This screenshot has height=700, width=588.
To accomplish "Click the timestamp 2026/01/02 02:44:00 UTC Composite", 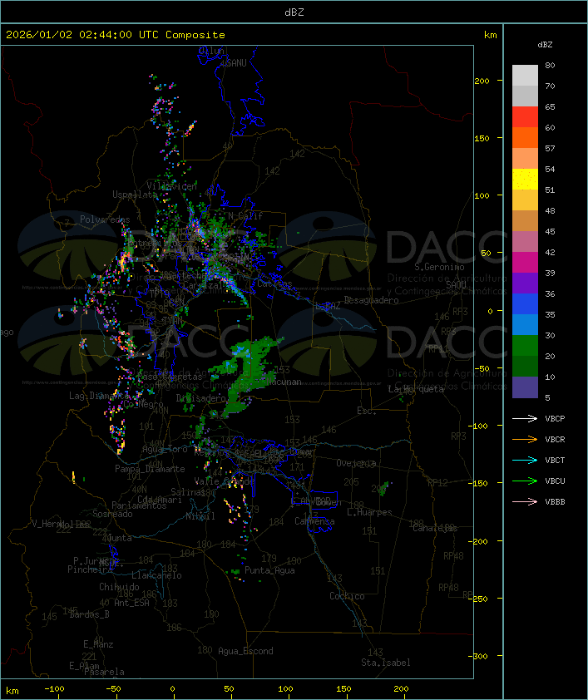I will [116, 35].
